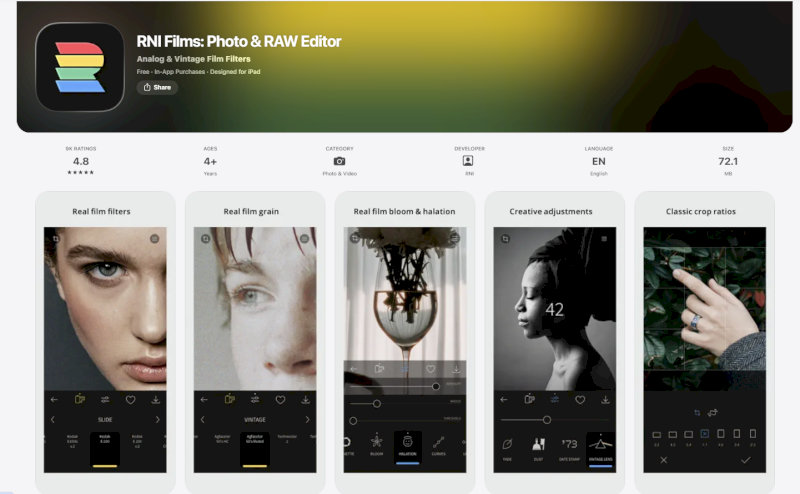Image resolution: width=800 pixels, height=494 pixels.
Task: Click the SLIDE category label
Action: click(x=105, y=419)
